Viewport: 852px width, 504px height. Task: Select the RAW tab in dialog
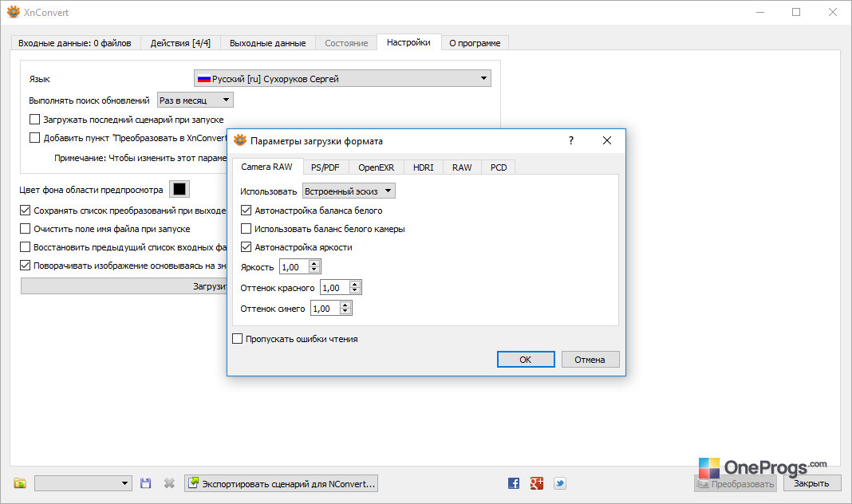462,167
